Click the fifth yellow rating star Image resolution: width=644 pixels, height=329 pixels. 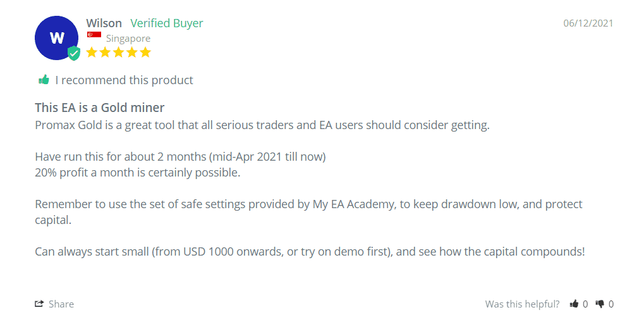pyautogui.click(x=145, y=53)
